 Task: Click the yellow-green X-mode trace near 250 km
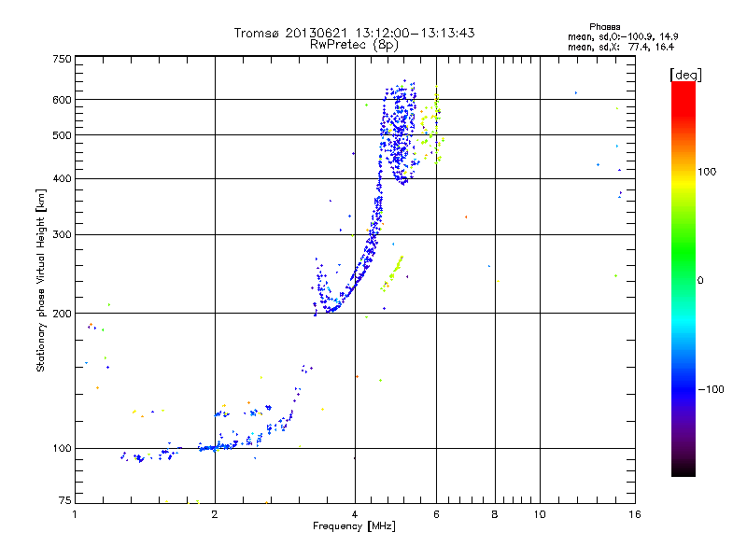(392, 274)
